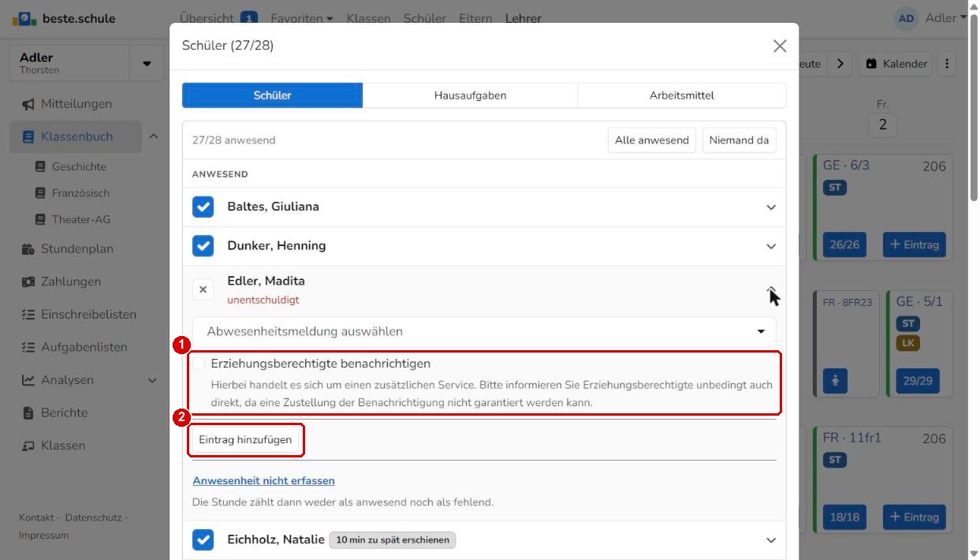The width and height of the screenshot is (980, 560).
Task: Collapse the Edler, Madita row chevron
Action: (x=771, y=290)
